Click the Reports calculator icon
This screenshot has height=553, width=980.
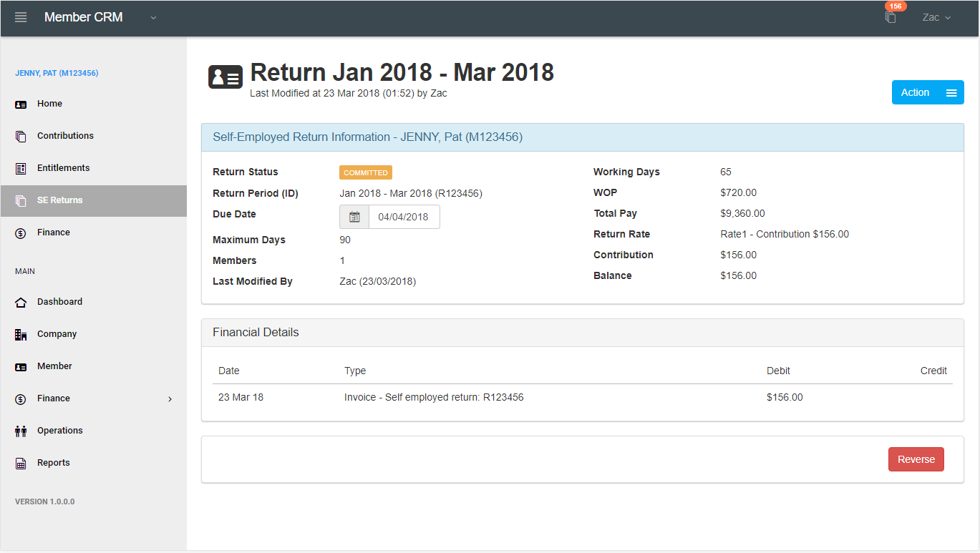[21, 463]
